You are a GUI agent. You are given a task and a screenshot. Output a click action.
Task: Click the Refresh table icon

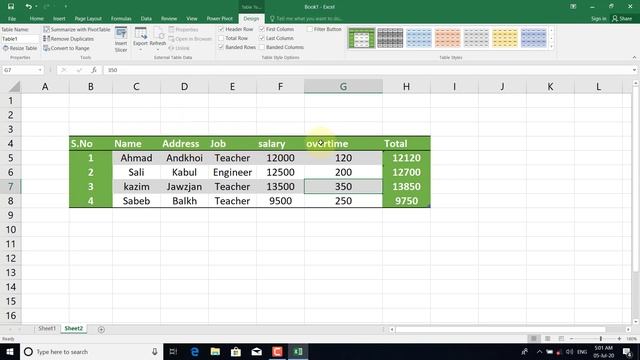click(158, 38)
